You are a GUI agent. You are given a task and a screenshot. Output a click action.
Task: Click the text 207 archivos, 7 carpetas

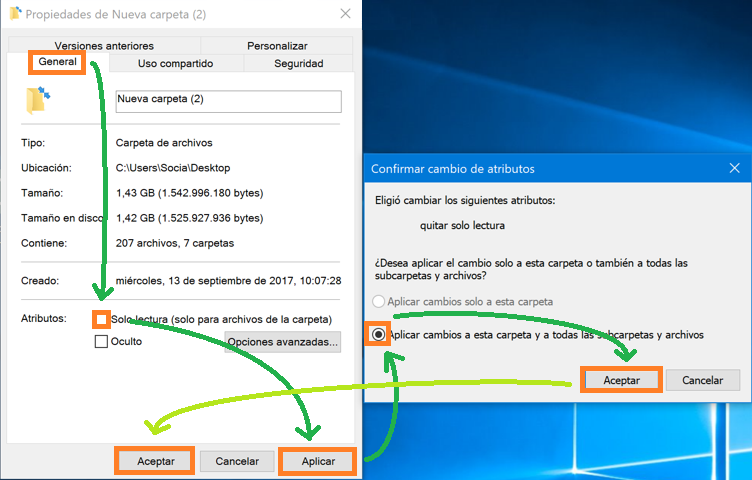[x=175, y=243]
